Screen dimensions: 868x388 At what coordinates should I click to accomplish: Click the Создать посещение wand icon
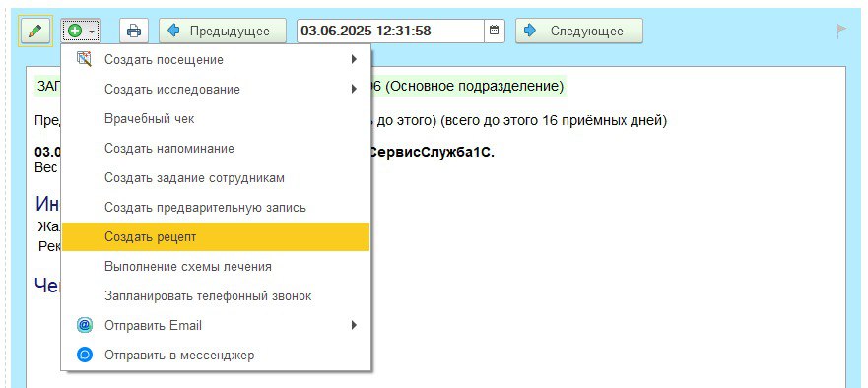tap(84, 59)
